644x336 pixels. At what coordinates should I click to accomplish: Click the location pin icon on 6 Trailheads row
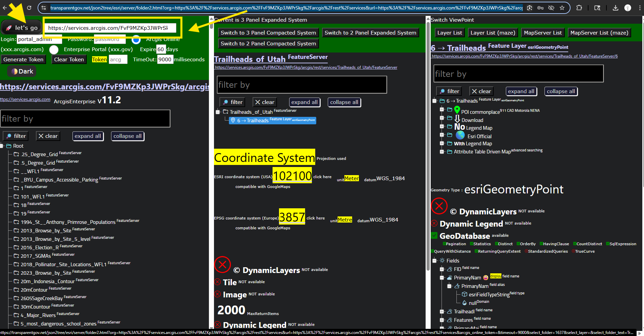coord(233,120)
